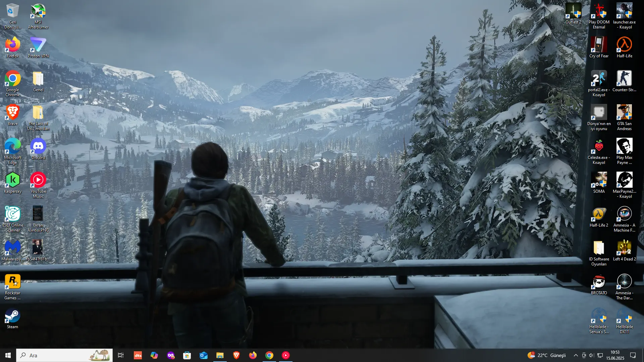This screenshot has height=362, width=644.
Task: Switch to YouTube Music on the taskbar
Action: pyautogui.click(x=286, y=355)
